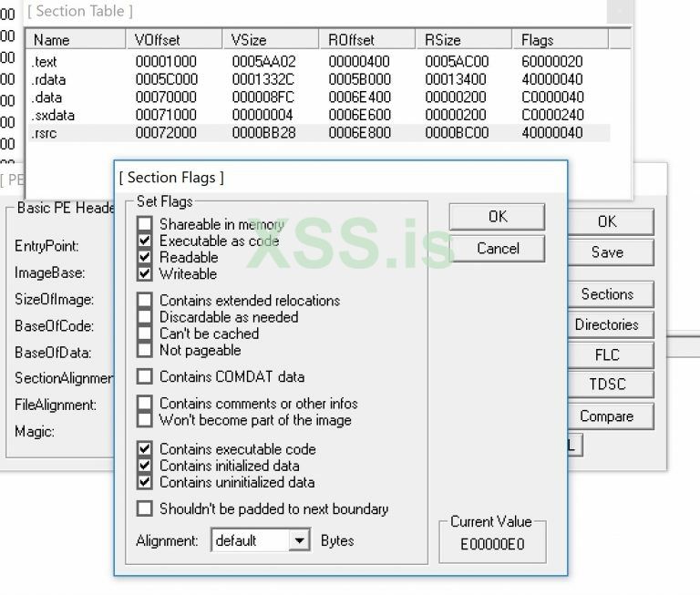This screenshot has height=595, width=700.
Task: Click flags value 60000020 of .text
Action: click(552, 61)
